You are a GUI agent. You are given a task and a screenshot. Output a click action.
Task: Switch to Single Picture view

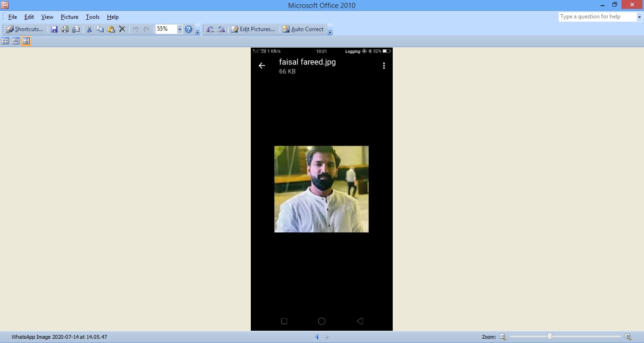click(26, 41)
